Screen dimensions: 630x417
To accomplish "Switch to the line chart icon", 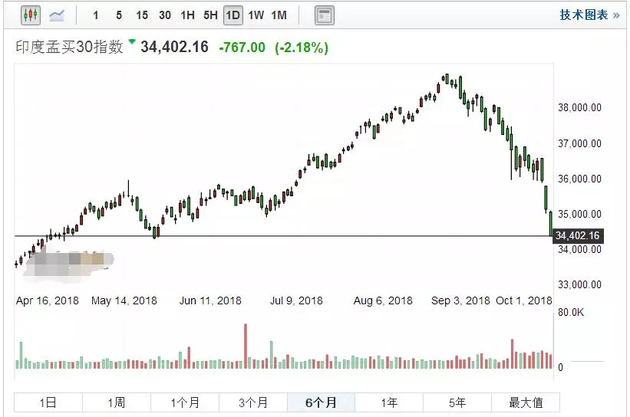I will point(57,15).
